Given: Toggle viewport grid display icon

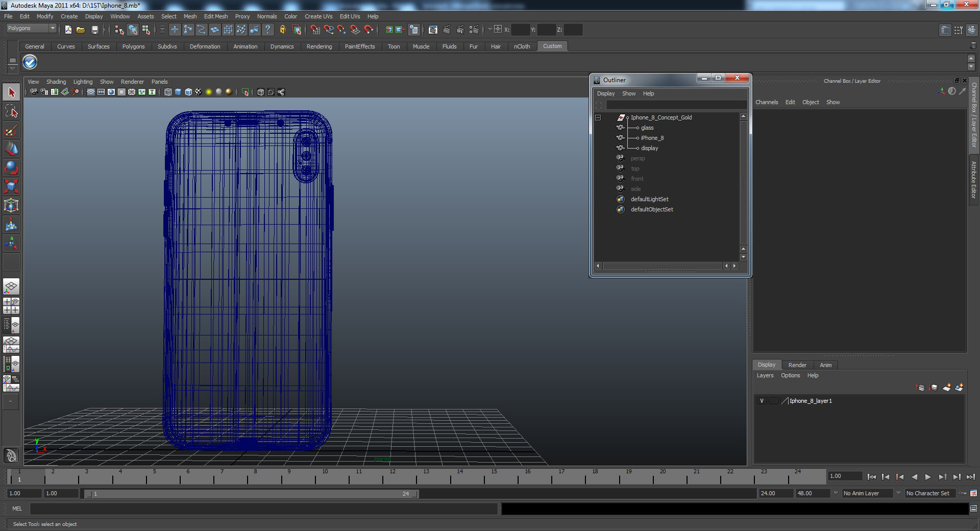Looking at the screenshot, I should point(91,92).
